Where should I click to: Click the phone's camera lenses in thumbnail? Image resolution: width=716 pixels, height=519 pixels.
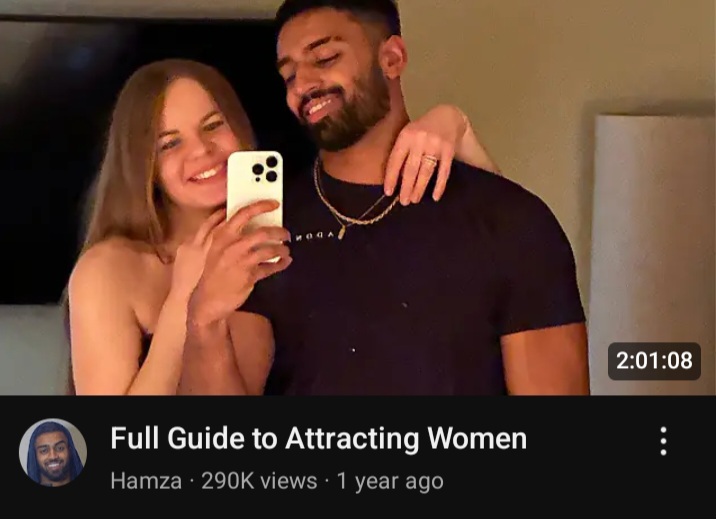[x=265, y=170]
